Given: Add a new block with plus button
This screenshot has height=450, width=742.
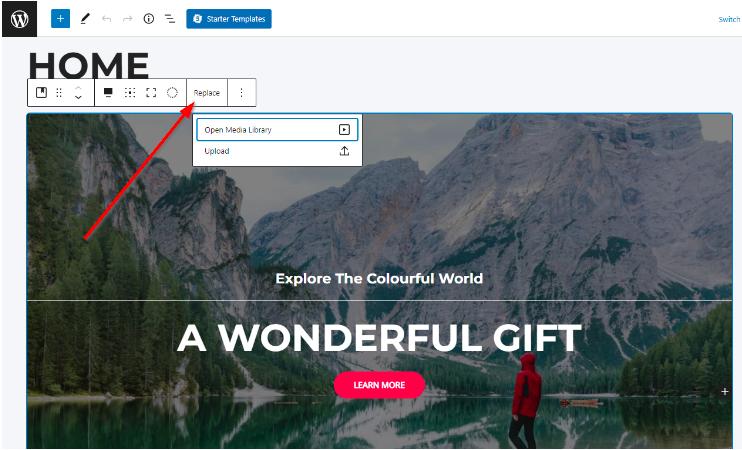Looking at the screenshot, I should pos(61,19).
